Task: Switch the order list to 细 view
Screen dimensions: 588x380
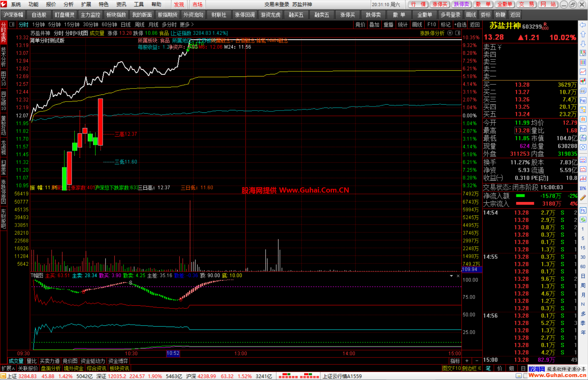Action: click(x=512, y=368)
